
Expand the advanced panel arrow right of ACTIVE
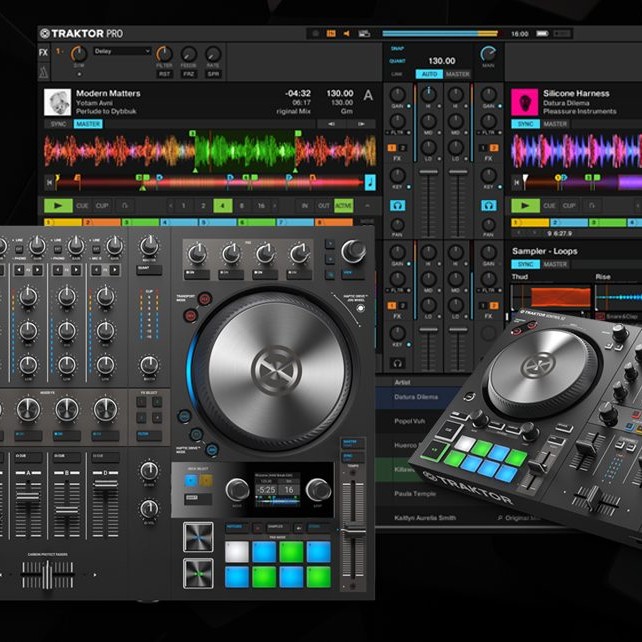(367, 206)
